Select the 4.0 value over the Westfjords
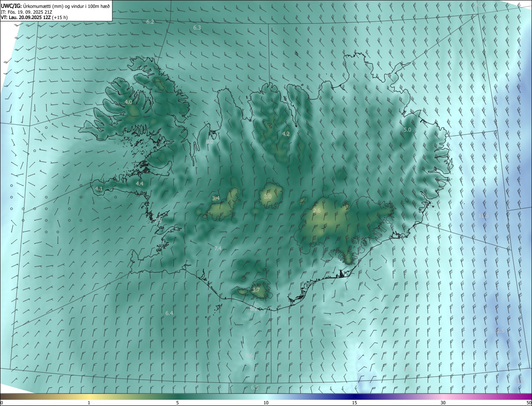Screen dimensions: 532x406 128,102
